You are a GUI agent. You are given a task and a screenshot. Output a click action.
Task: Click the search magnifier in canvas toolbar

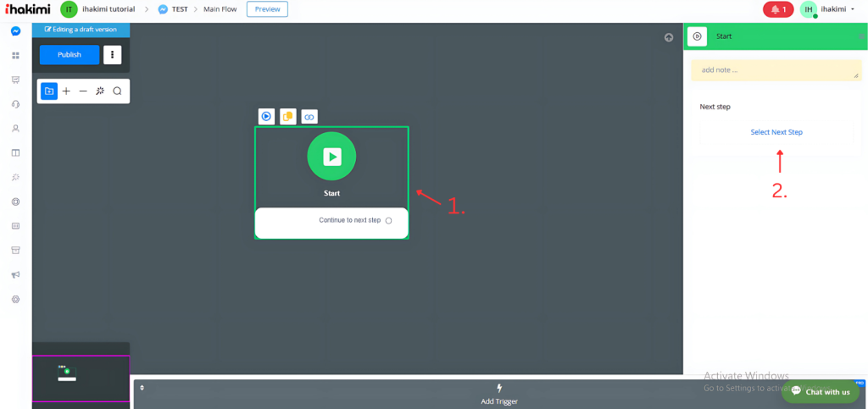(117, 91)
